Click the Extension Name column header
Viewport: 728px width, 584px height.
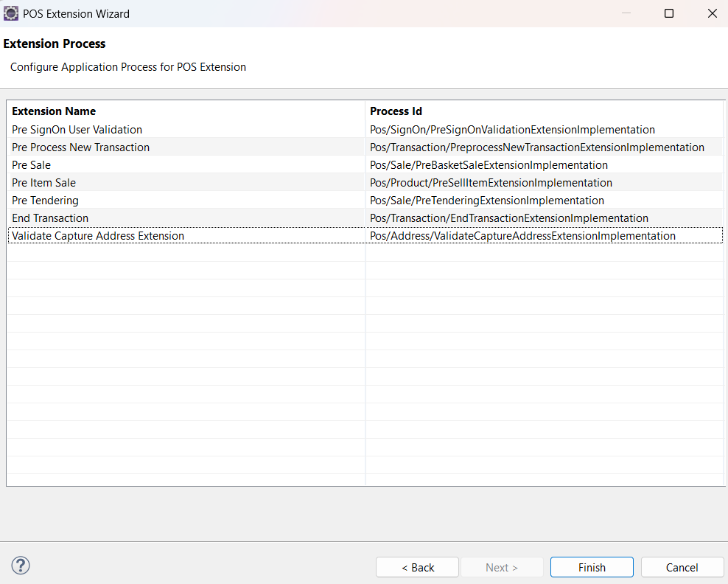[x=54, y=111]
